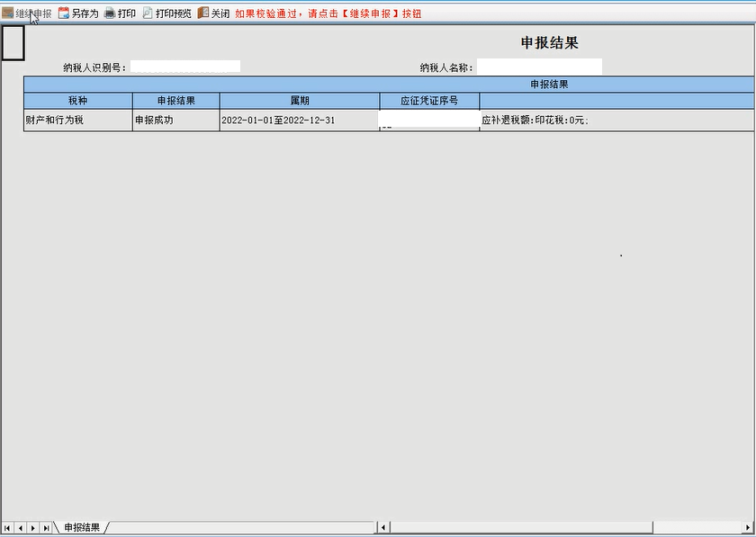Go to the next sheet tab arrow

click(x=33, y=528)
